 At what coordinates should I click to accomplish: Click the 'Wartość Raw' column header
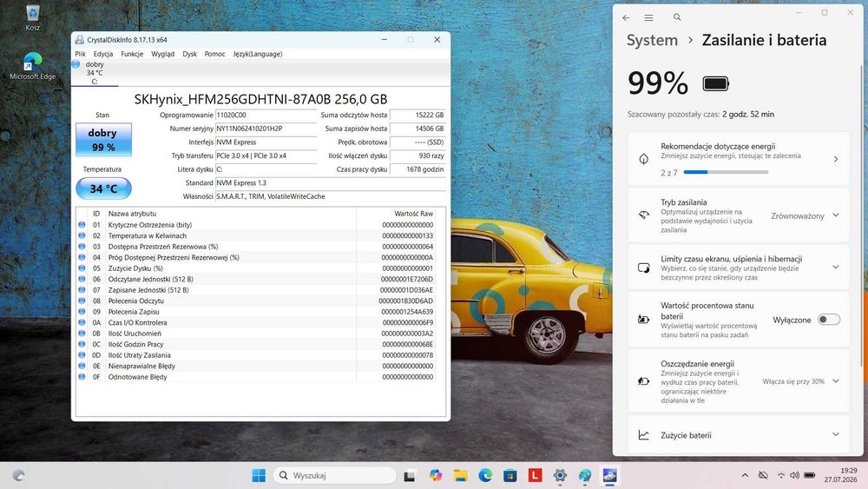click(413, 213)
